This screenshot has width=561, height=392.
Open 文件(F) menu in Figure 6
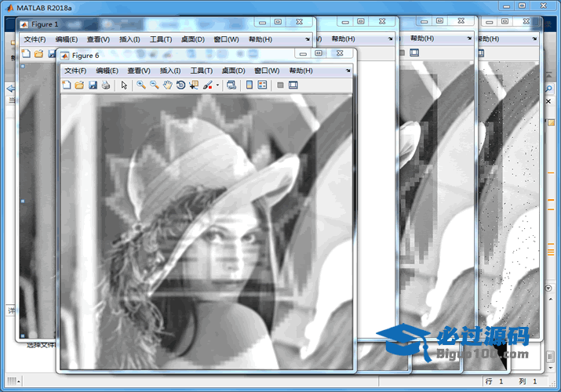click(75, 71)
